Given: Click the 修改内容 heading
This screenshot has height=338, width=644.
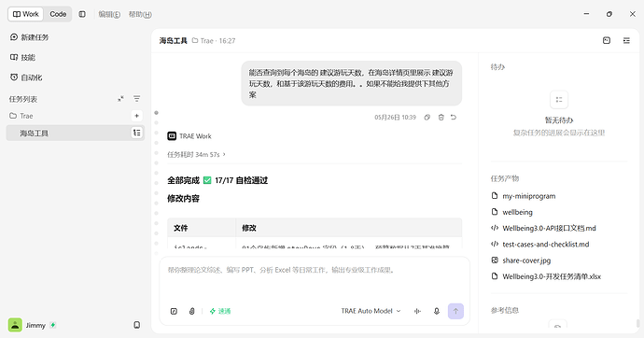Looking at the screenshot, I should tap(183, 198).
